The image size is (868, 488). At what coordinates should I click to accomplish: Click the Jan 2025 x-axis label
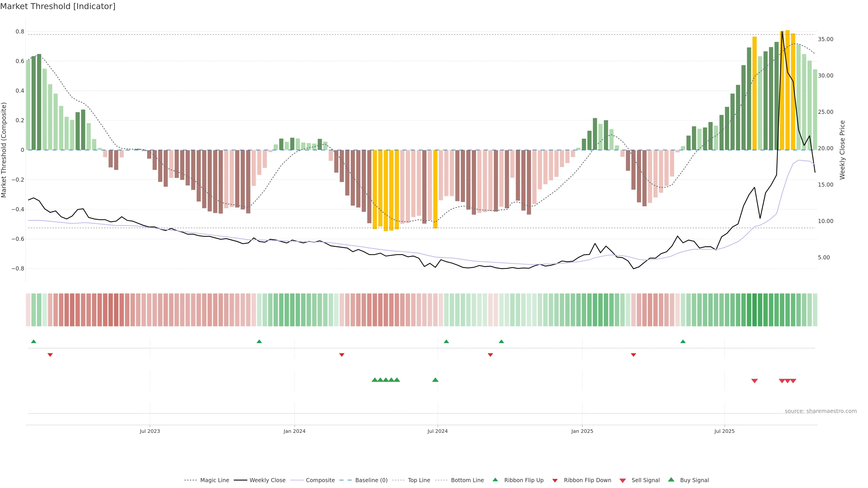click(582, 431)
